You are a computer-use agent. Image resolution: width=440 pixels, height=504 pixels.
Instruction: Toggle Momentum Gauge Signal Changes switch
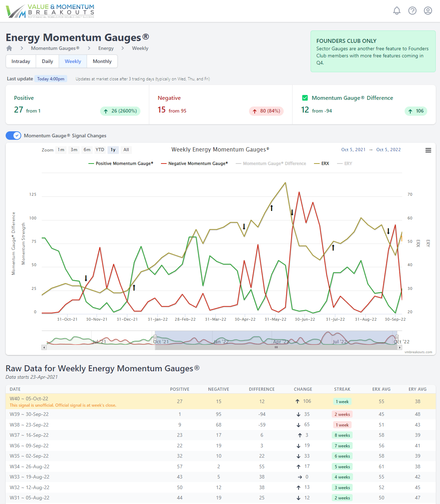(13, 136)
